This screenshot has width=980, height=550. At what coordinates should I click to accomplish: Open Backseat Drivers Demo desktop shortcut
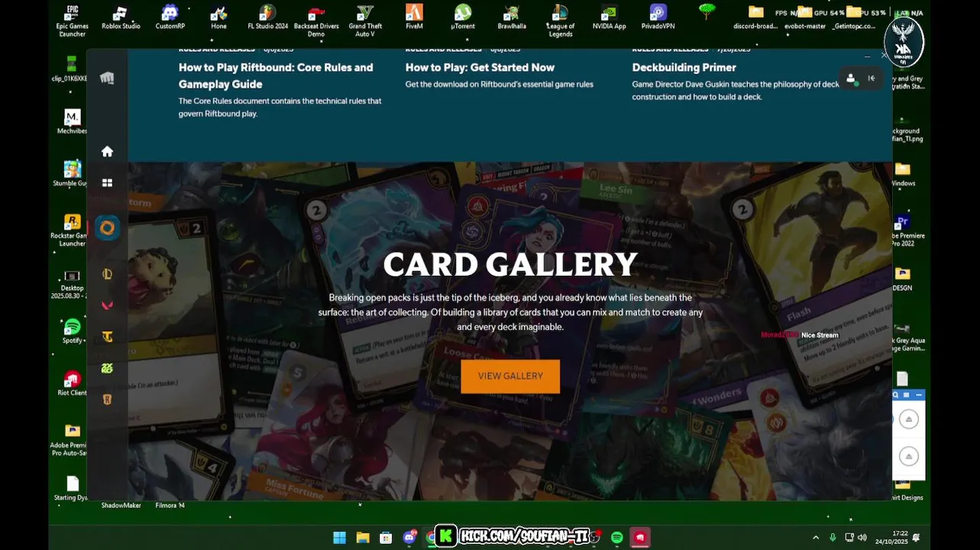(316, 20)
